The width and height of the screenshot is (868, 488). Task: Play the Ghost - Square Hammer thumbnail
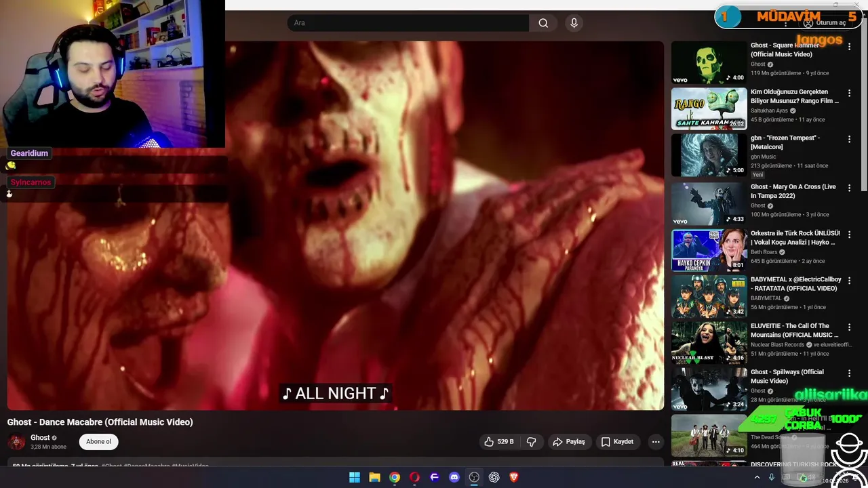[x=709, y=62]
